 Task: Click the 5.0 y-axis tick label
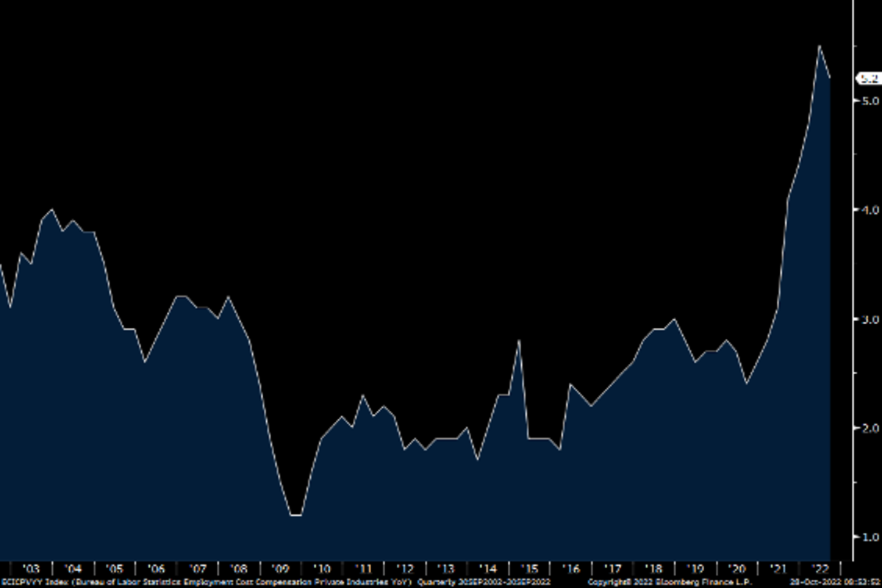(x=871, y=100)
